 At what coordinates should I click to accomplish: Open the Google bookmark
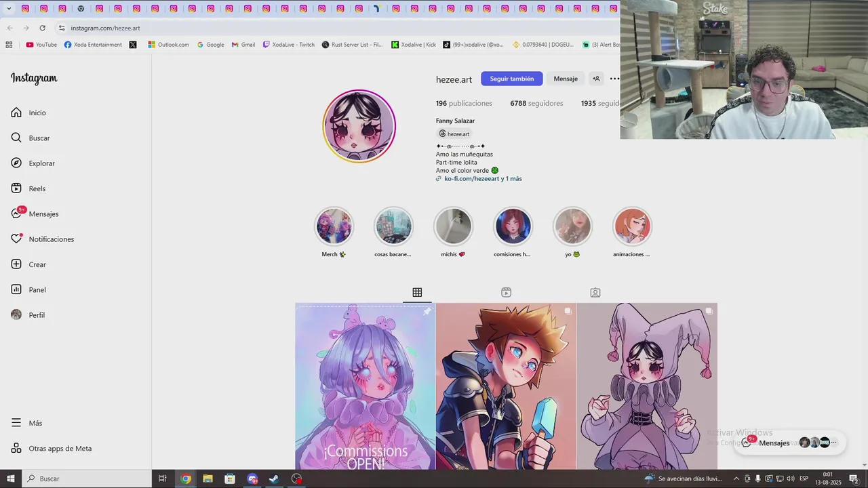210,45
